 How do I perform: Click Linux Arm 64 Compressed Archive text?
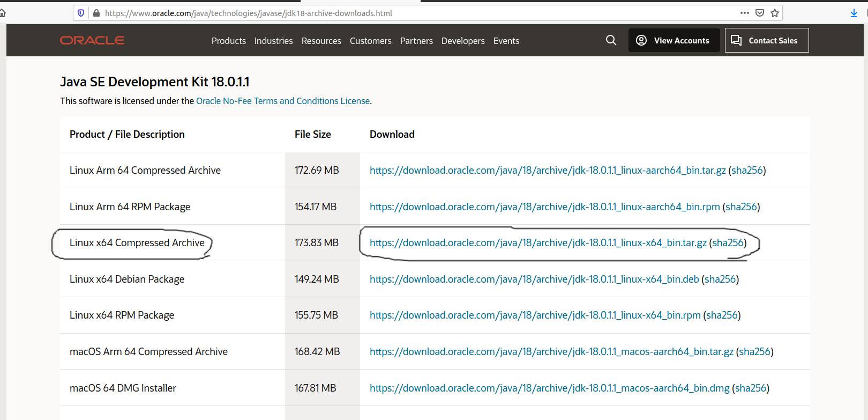tap(145, 170)
